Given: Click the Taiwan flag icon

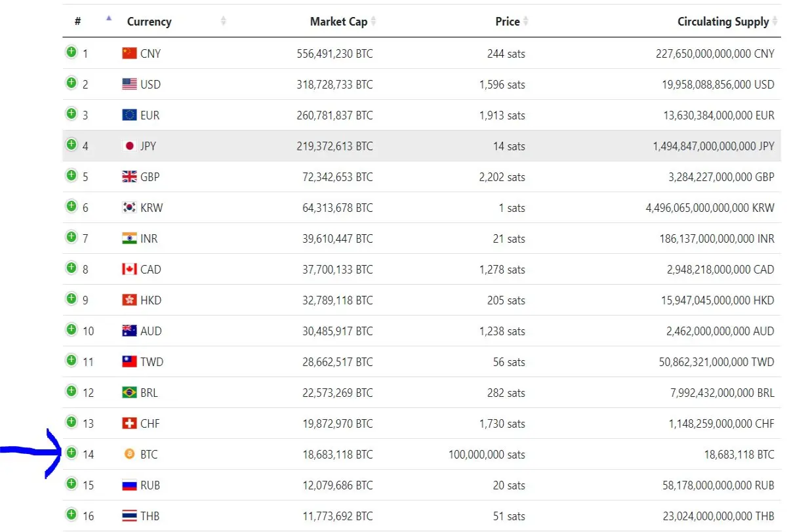Looking at the screenshot, I should coord(129,361).
